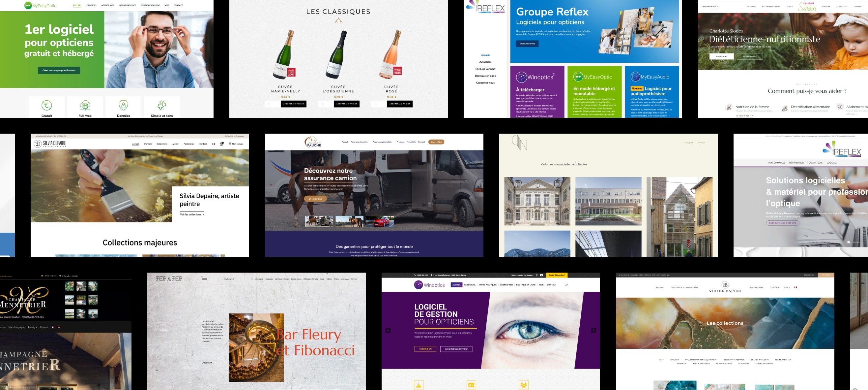Click the 'Simple et sans' puzzle icon
The height and width of the screenshot is (390, 868).
(x=162, y=106)
